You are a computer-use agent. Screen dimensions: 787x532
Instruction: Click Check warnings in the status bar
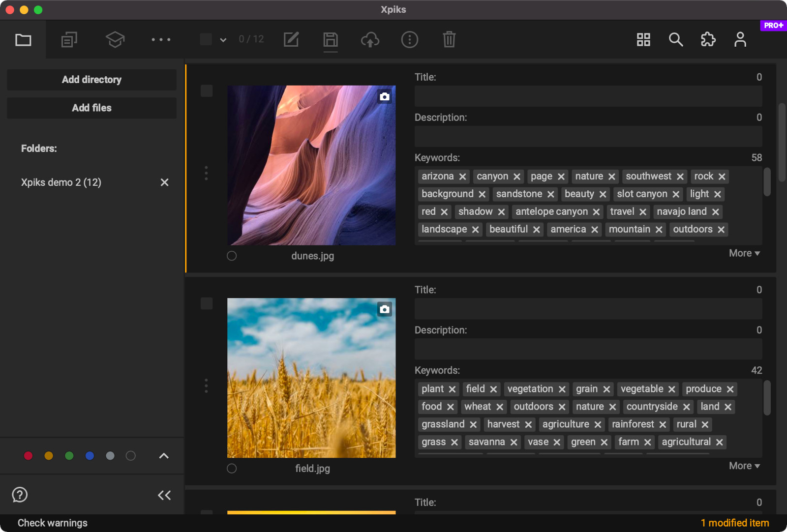click(x=52, y=523)
